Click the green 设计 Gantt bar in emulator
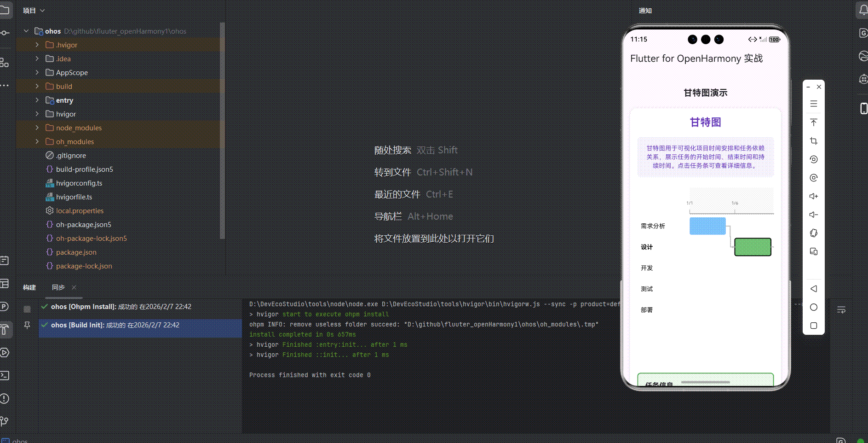The width and height of the screenshot is (868, 443). (753, 247)
